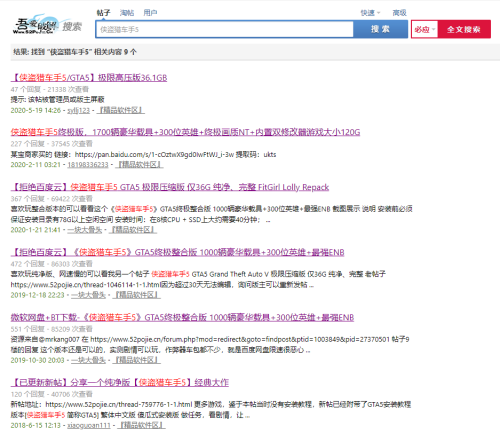
Task: Select date text 2018-6-15 12:13
Action: coord(36,425)
